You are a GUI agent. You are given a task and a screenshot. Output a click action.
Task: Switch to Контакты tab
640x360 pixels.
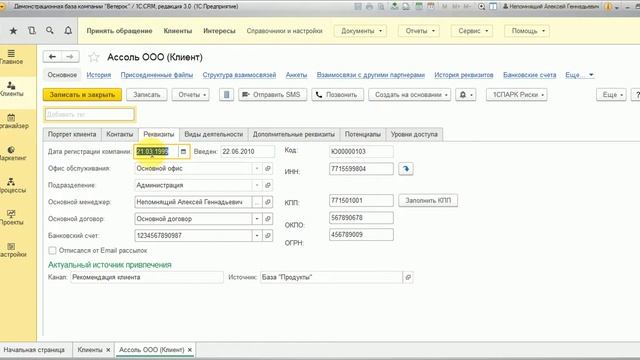point(120,134)
